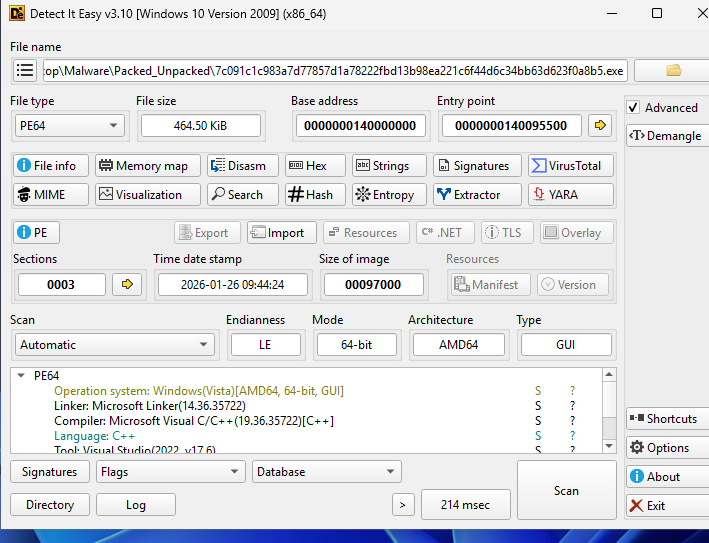Expand the Flags dropdown

click(x=168, y=472)
